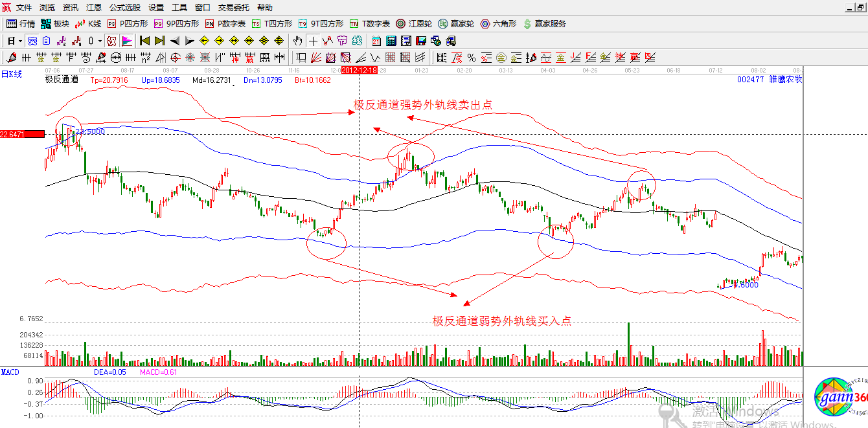The width and height of the screenshot is (868, 428).
Task: Expand the candlestick chart type dropdown
Action: (99, 41)
